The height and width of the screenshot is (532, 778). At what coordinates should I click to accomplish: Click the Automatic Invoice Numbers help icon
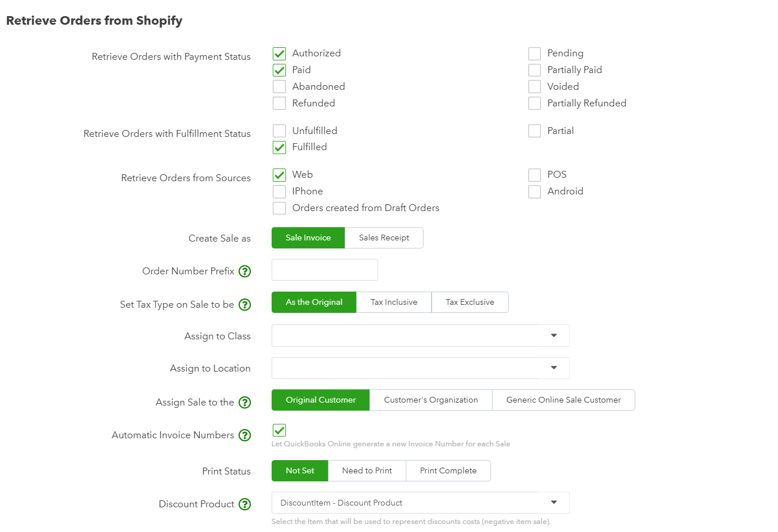click(245, 435)
